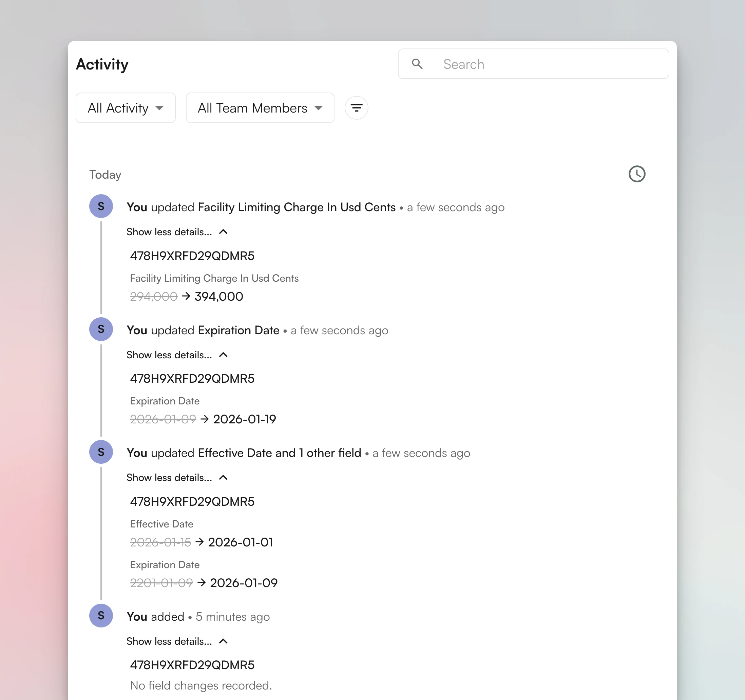745x700 pixels.
Task: Open the filter options icon
Action: click(356, 108)
